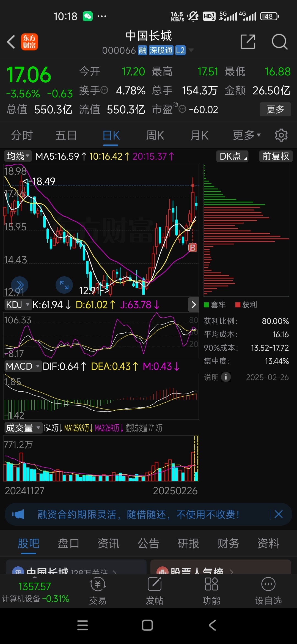This screenshot has width=297, height=644.
Task: Open 中国长城 128万关注 card
Action: tap(76, 567)
